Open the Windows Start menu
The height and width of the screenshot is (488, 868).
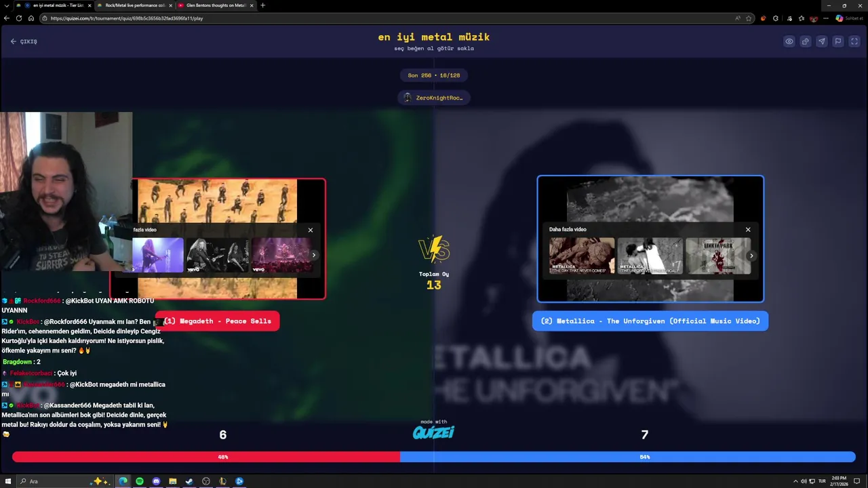[x=8, y=481]
